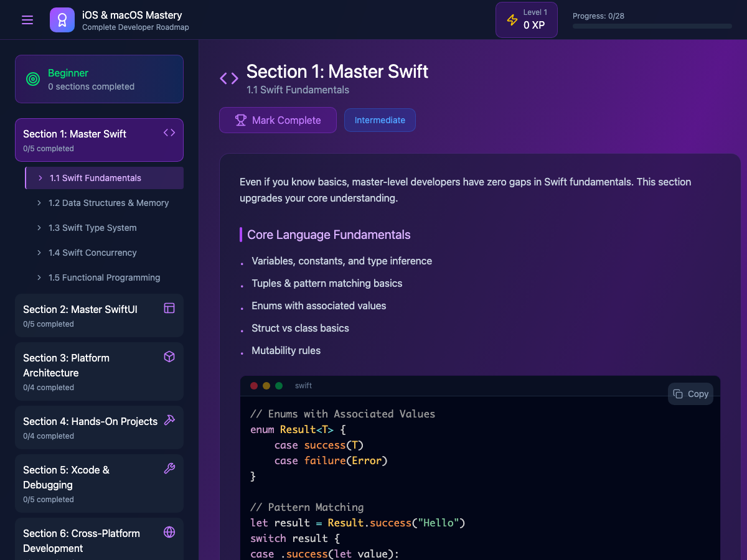Open Section 6: Cross-Platform Development
This screenshot has height=560, width=747.
coord(99,539)
